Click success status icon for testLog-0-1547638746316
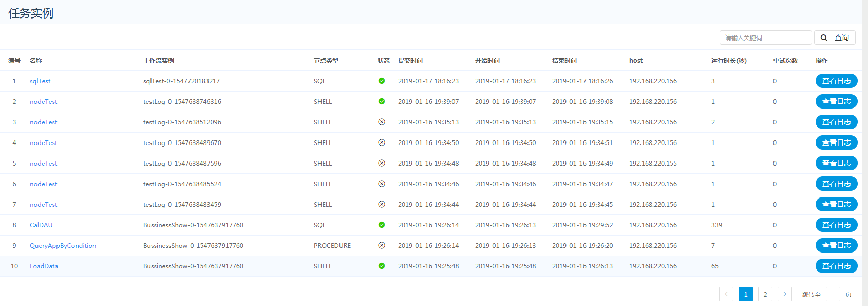The image size is (868, 306). 382,101
